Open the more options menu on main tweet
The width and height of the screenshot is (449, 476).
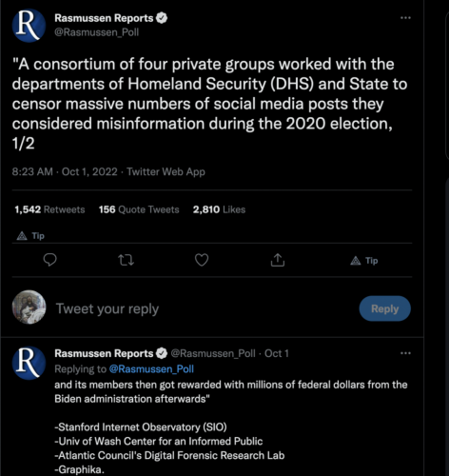[x=405, y=18]
